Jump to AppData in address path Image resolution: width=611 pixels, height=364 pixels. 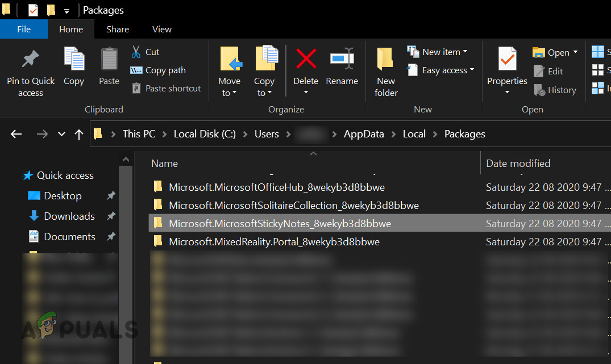[364, 135]
